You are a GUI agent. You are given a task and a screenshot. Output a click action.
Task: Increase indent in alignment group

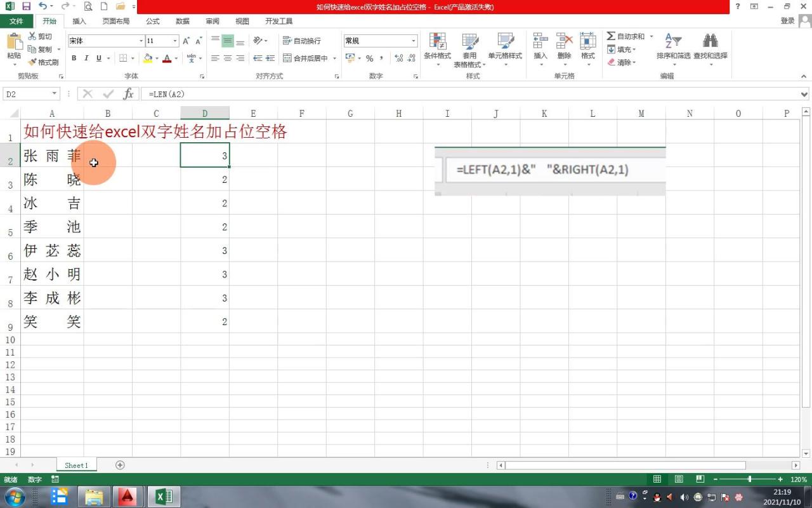click(x=270, y=58)
